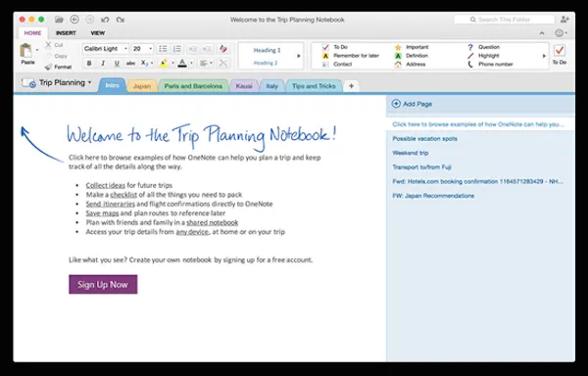Screen dimensions: 588x376
Task: Apply numbered list formatting
Action: (x=177, y=49)
